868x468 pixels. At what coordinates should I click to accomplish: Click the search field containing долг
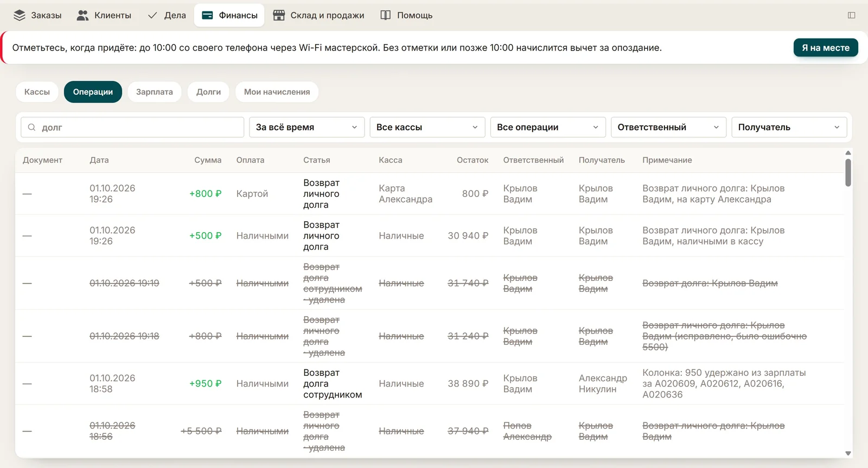point(132,127)
